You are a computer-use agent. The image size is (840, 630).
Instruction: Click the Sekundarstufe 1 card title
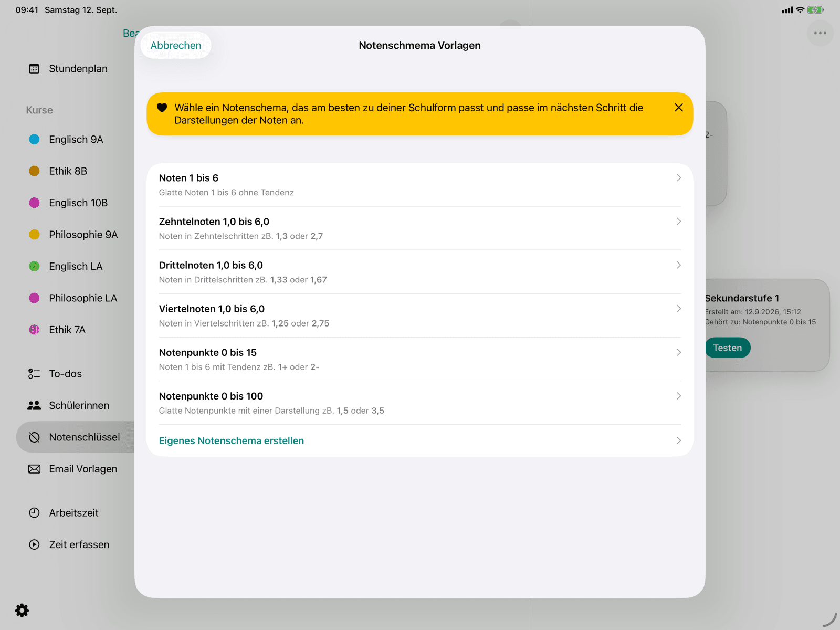tap(742, 298)
